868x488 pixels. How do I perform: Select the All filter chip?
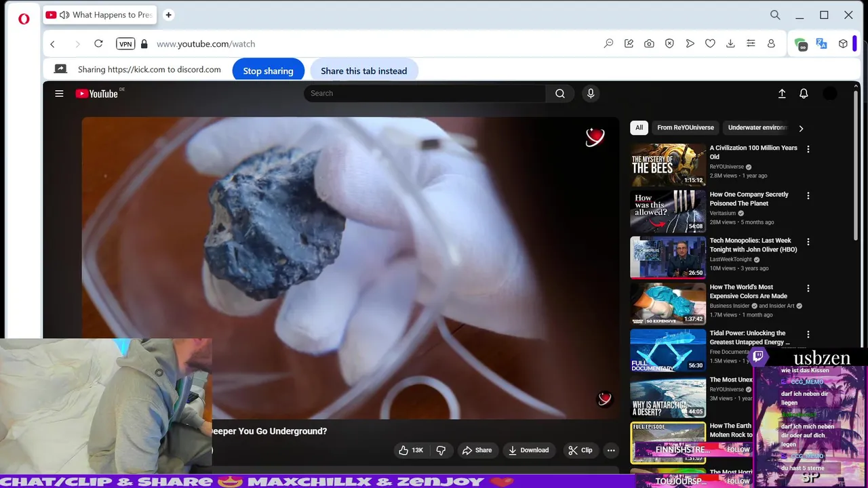pyautogui.click(x=639, y=127)
